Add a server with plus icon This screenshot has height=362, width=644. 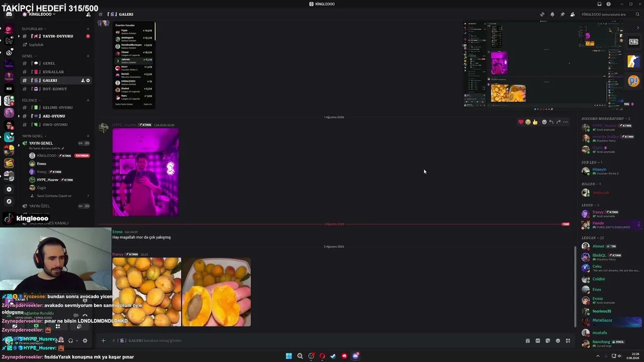(9, 189)
